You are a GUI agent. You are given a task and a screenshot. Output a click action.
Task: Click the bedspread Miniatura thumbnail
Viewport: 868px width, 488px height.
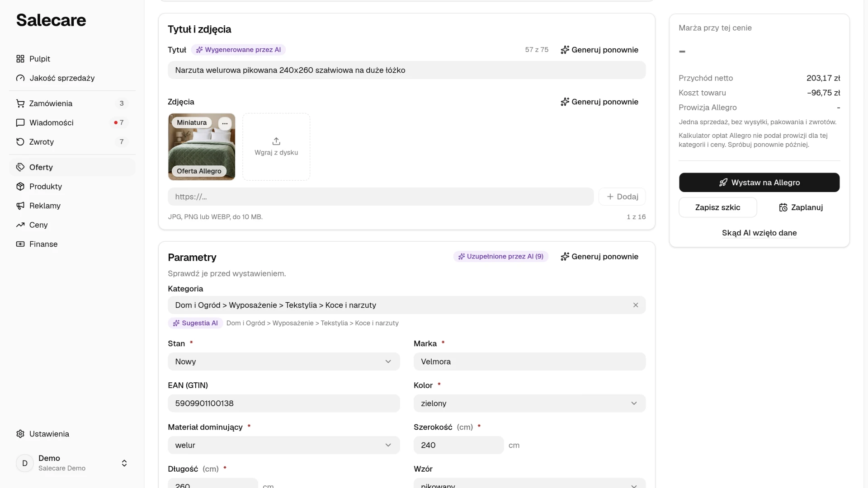202,147
